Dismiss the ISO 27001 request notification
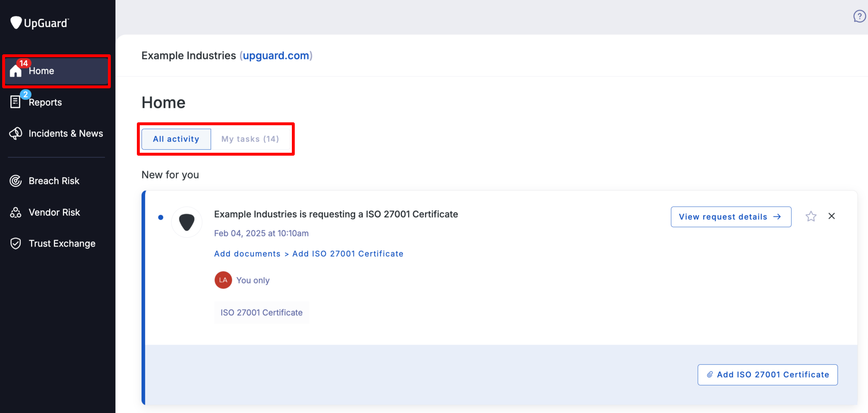This screenshot has width=868, height=413. pos(831,216)
